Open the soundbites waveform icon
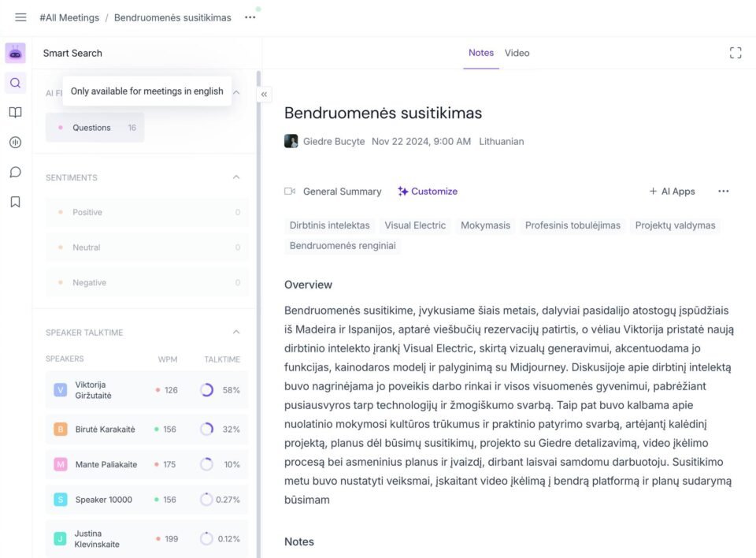The height and width of the screenshot is (558, 756). coord(16,143)
